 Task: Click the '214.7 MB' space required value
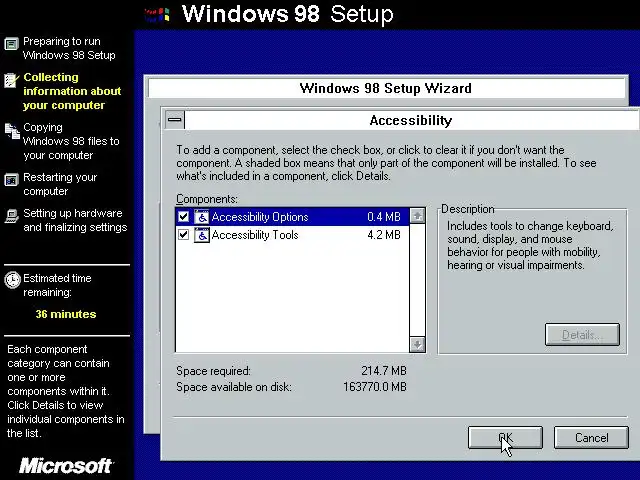[x=384, y=371]
